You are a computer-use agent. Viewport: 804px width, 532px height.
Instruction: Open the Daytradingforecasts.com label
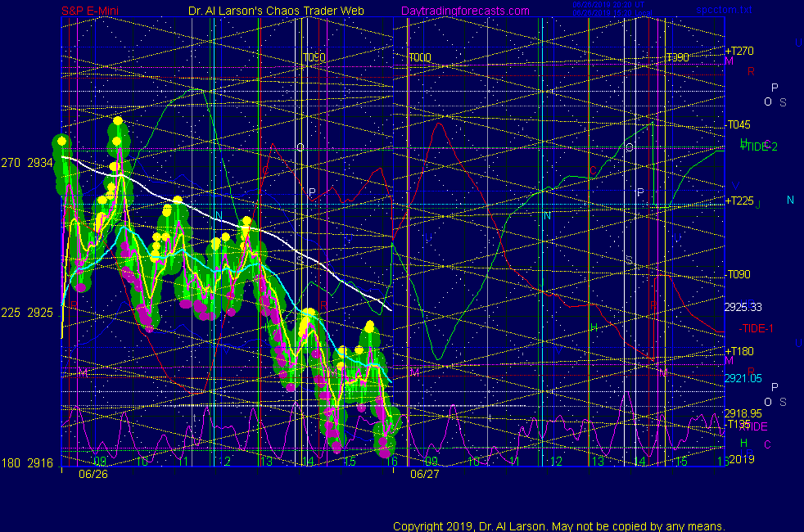[x=465, y=11]
